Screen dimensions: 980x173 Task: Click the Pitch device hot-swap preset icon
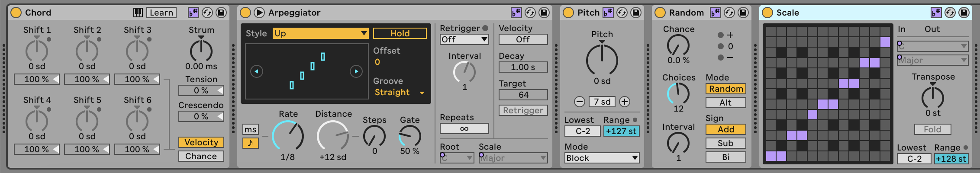(622, 13)
